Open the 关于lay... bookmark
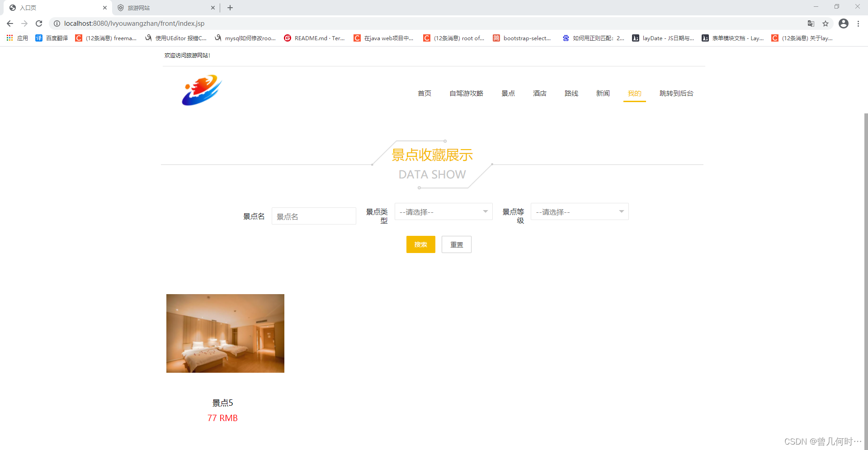The image size is (868, 450). click(802, 38)
